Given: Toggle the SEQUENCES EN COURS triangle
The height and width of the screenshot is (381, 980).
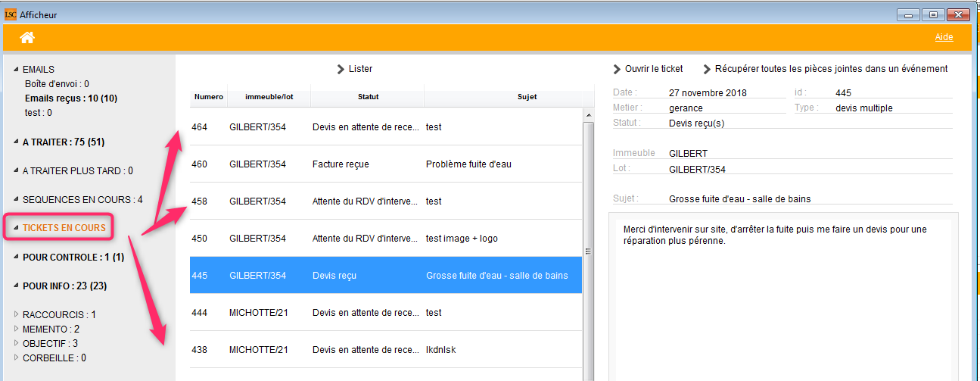Looking at the screenshot, I should point(17,200).
